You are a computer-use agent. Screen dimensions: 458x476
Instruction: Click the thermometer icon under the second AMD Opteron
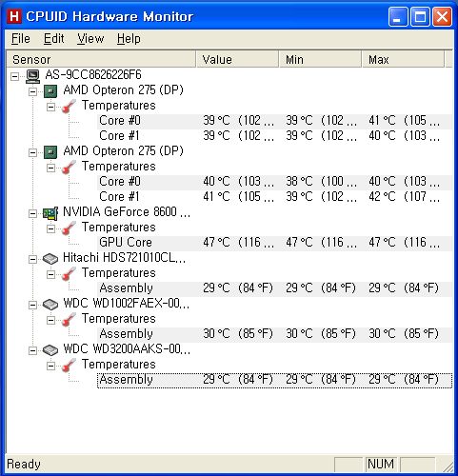point(69,168)
